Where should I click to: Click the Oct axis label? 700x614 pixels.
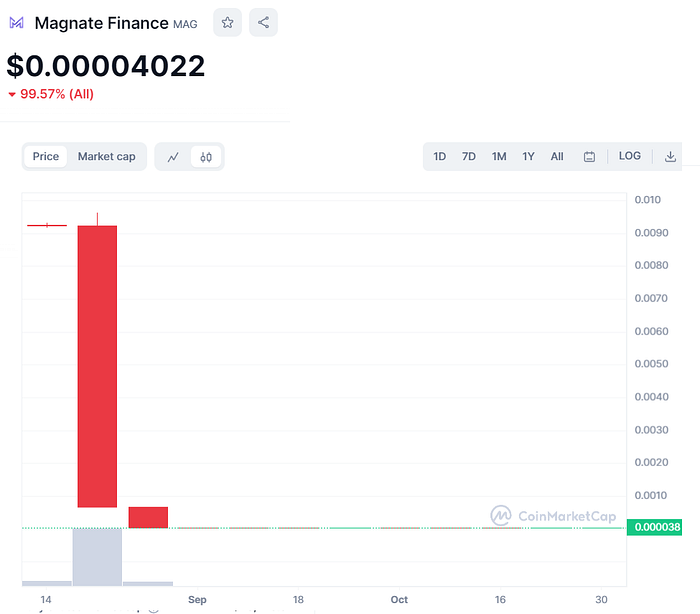pos(399,600)
